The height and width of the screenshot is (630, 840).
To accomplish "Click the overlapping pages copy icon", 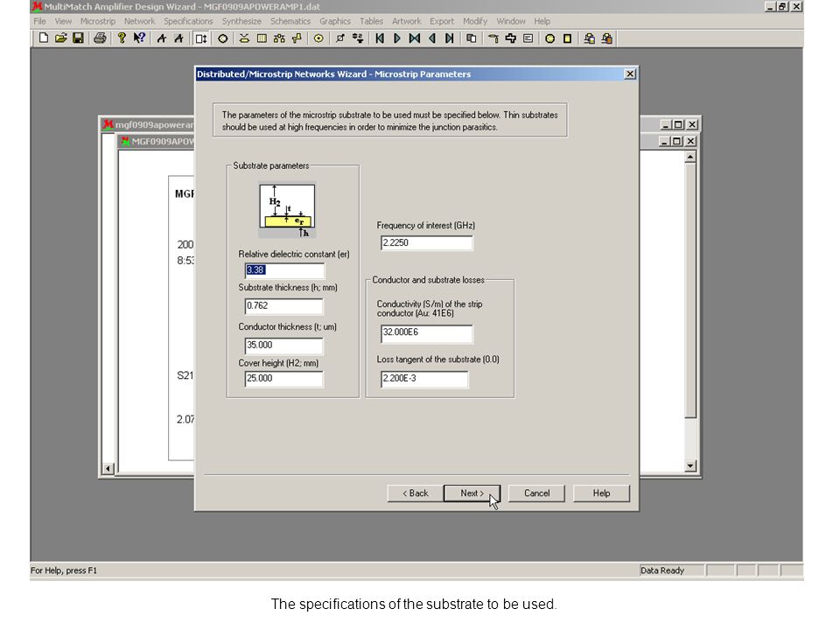I will click(x=472, y=38).
